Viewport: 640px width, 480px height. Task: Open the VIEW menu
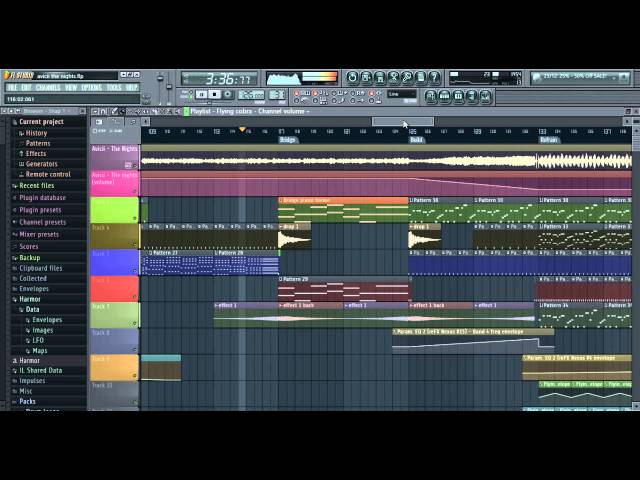click(x=71, y=88)
